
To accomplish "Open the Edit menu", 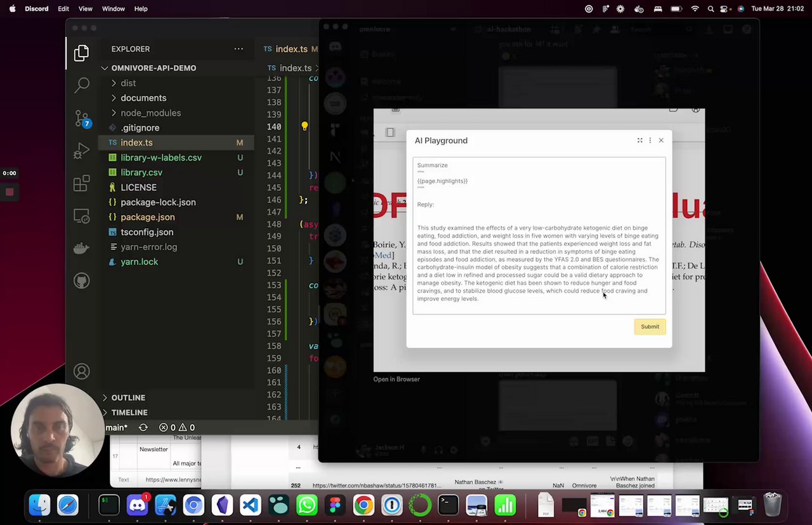I will (63, 9).
